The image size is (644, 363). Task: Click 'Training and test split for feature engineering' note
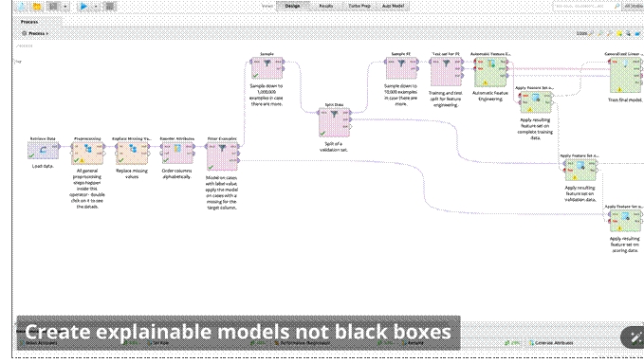[446, 99]
